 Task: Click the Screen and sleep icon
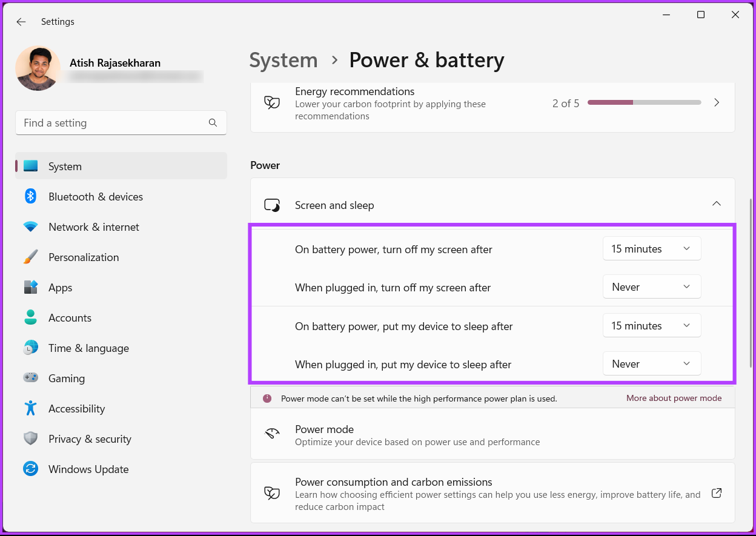click(272, 205)
